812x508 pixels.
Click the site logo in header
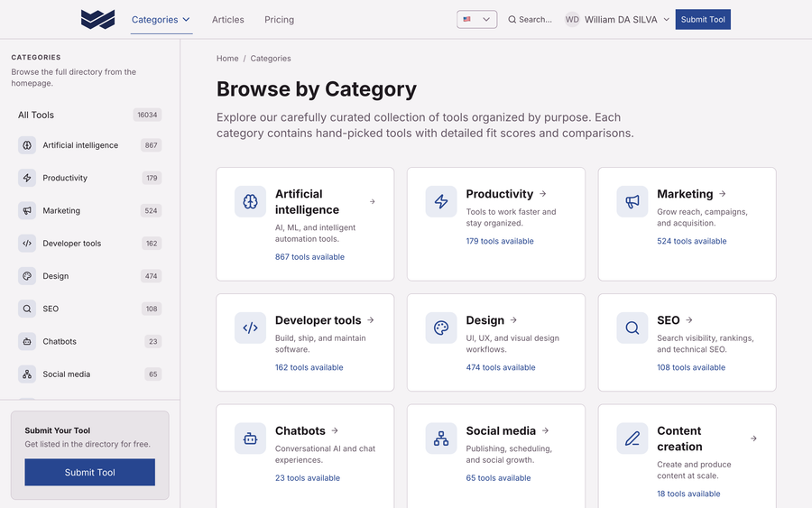[x=97, y=19]
